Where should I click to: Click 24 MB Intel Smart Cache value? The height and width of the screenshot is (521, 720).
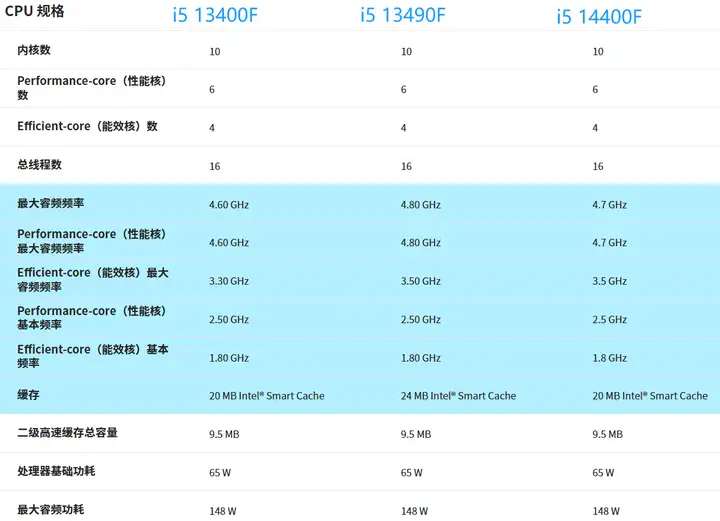[x=458, y=396]
